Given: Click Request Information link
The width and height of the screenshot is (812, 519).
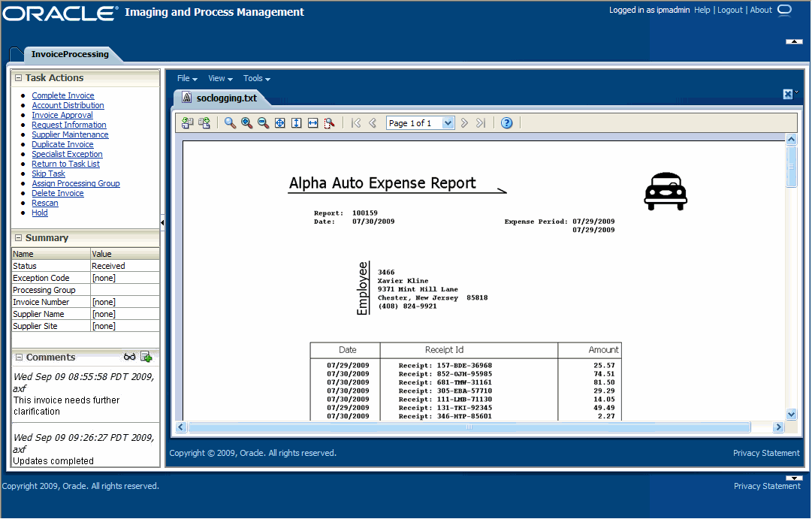Looking at the screenshot, I should pos(69,125).
